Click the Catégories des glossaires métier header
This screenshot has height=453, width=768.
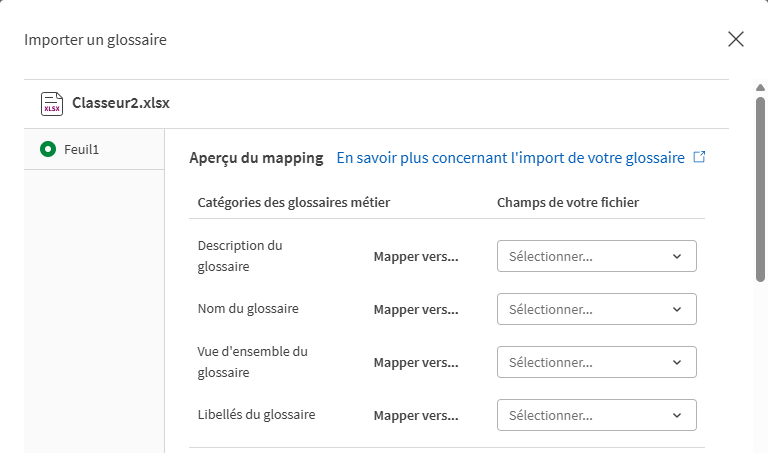294,202
